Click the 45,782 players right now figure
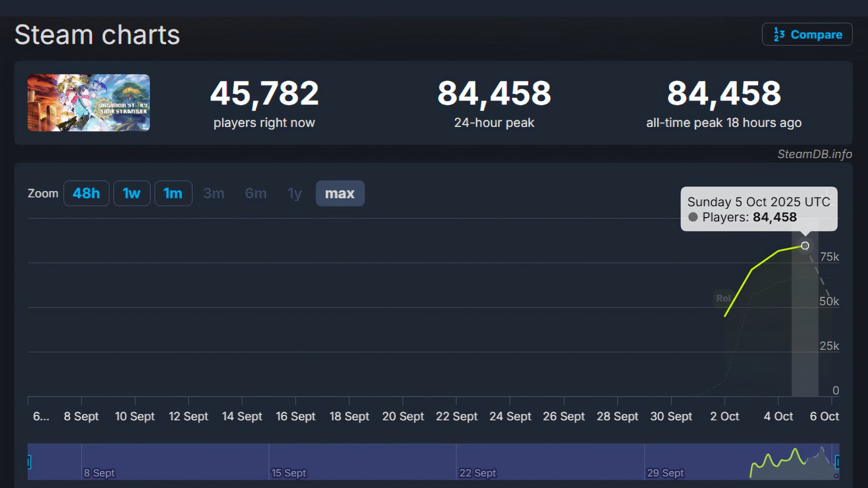 tap(264, 93)
